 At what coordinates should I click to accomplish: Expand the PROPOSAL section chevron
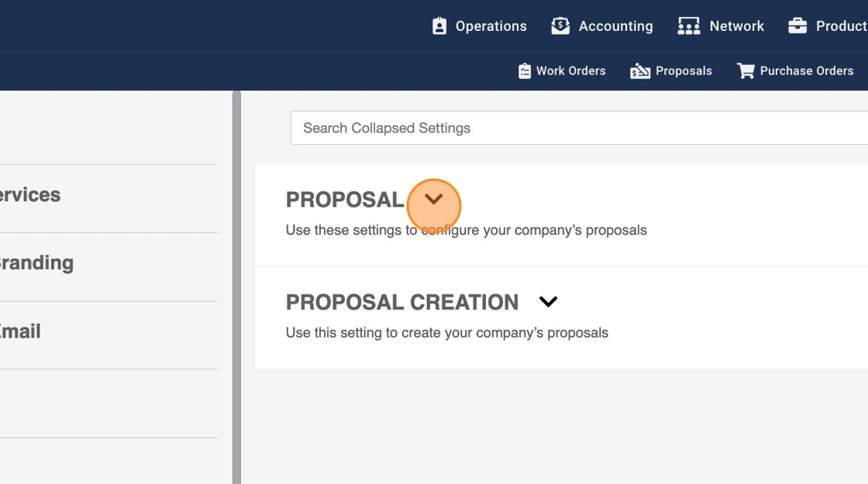coord(434,199)
